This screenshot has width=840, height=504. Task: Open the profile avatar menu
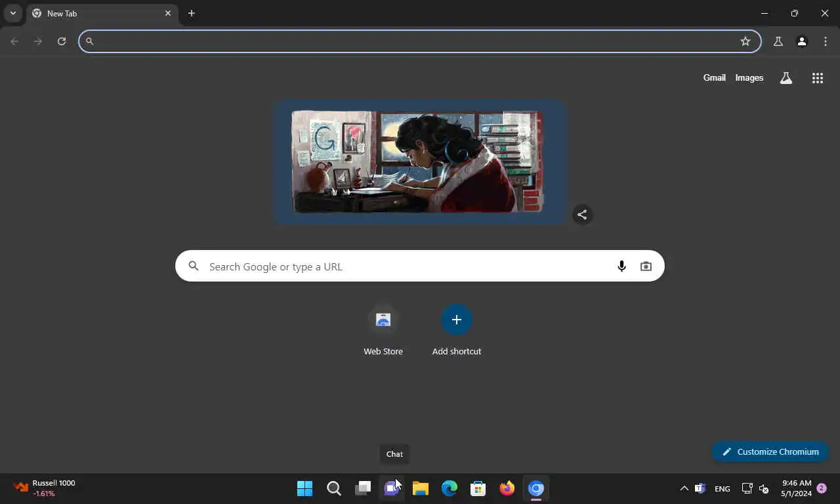tap(802, 41)
